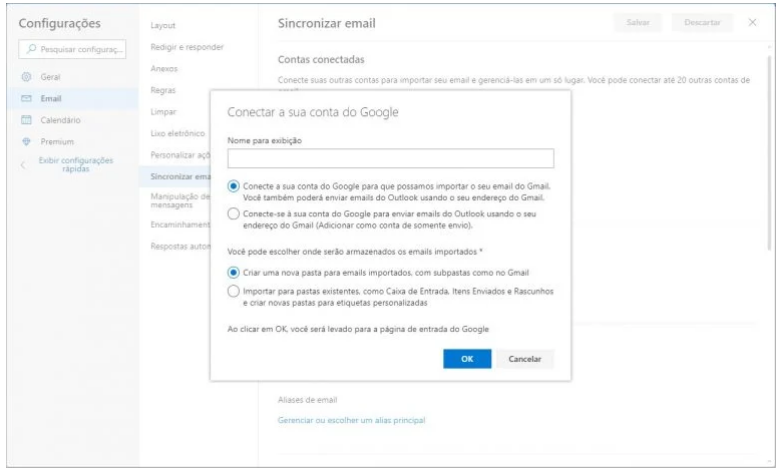This screenshot has width=782, height=472.
Task: Click the back chevron beside Exibir configurações rápidas
Action: 24,164
